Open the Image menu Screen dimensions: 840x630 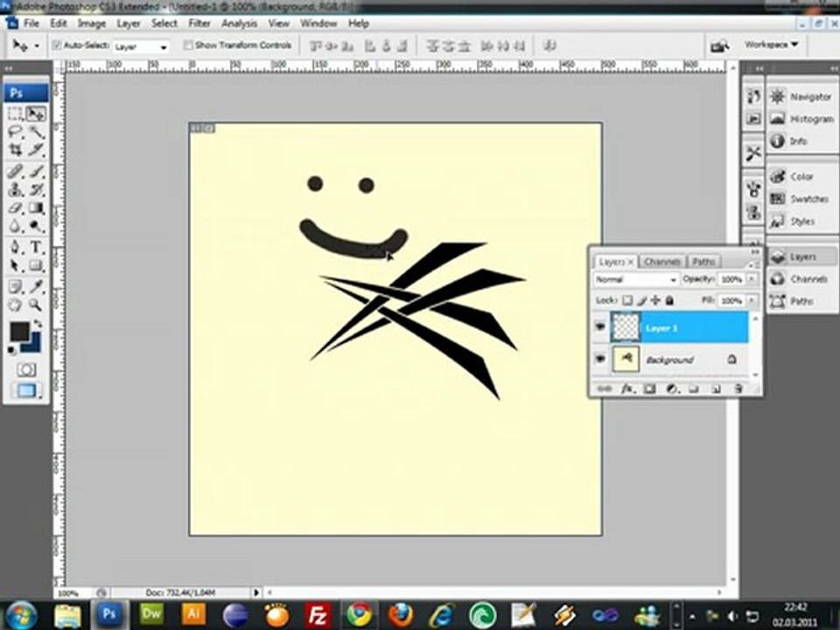tap(92, 24)
